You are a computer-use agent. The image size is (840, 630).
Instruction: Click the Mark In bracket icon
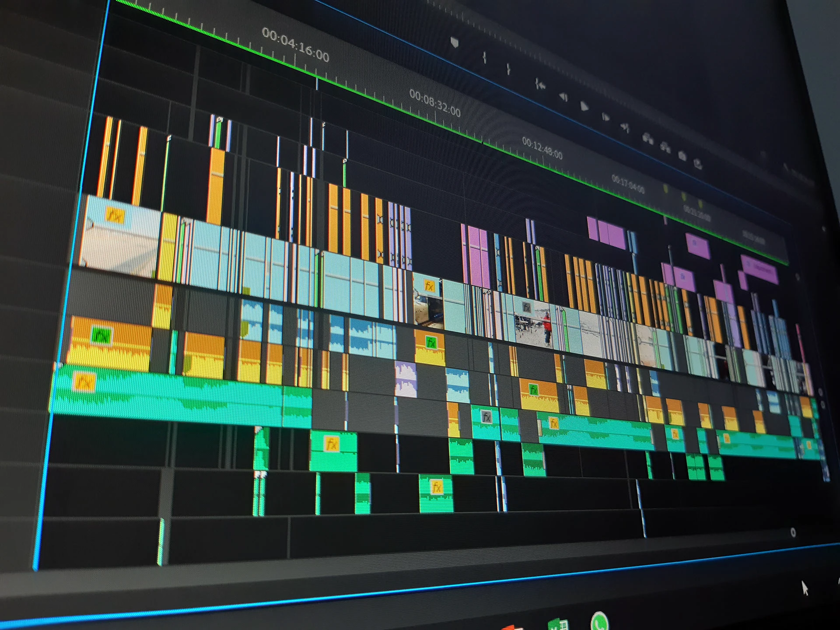pos(484,57)
